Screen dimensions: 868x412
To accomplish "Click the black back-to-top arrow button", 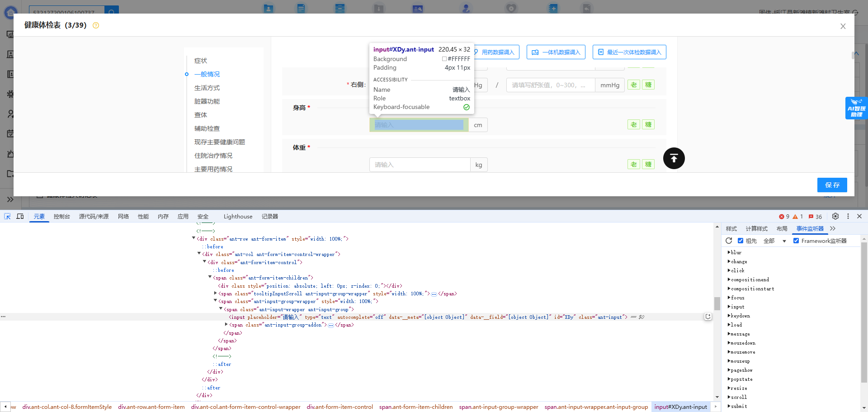I will (x=674, y=158).
